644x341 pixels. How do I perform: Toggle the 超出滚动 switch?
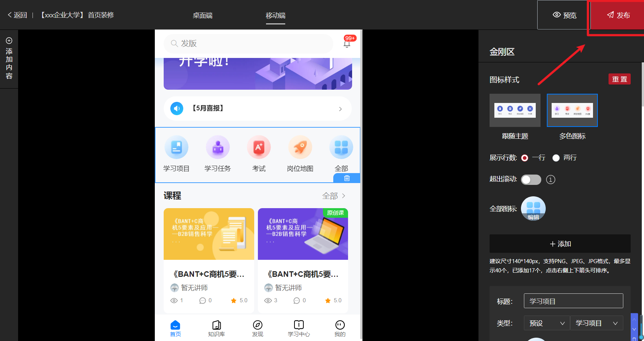pos(531,180)
